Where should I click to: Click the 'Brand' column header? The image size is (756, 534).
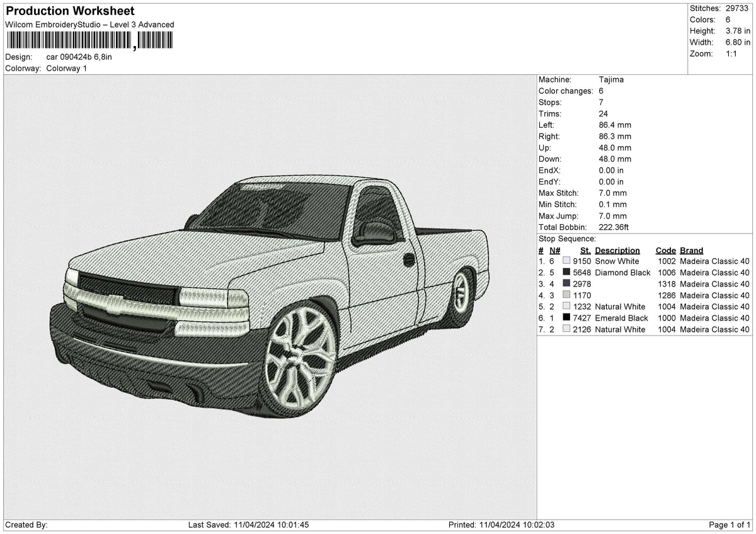click(x=692, y=250)
